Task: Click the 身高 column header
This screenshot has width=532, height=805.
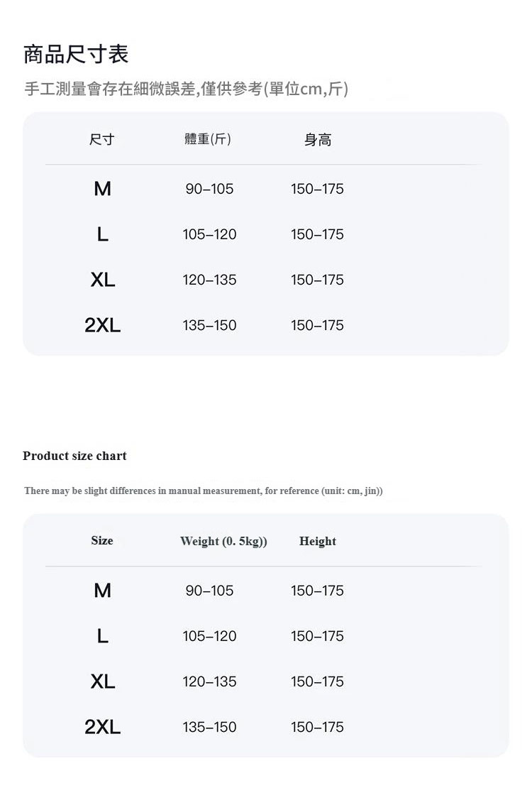Action: click(317, 141)
